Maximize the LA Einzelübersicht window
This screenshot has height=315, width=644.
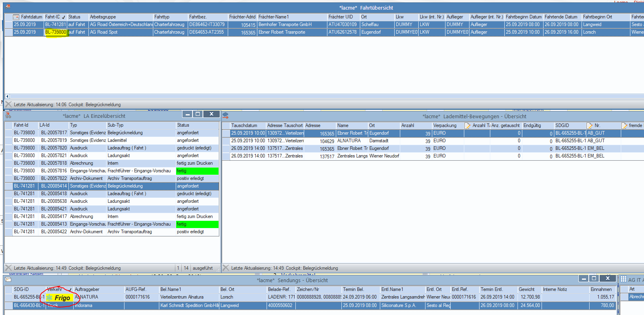pyautogui.click(x=197, y=114)
